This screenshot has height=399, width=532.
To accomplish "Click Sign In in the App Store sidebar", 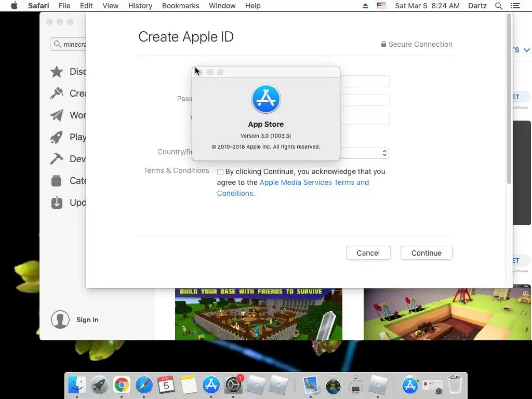I will click(87, 320).
